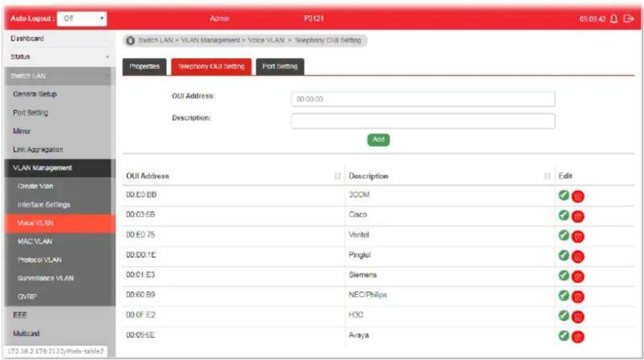Edit the Veritel OUI entry
644x360 pixels.
click(564, 235)
